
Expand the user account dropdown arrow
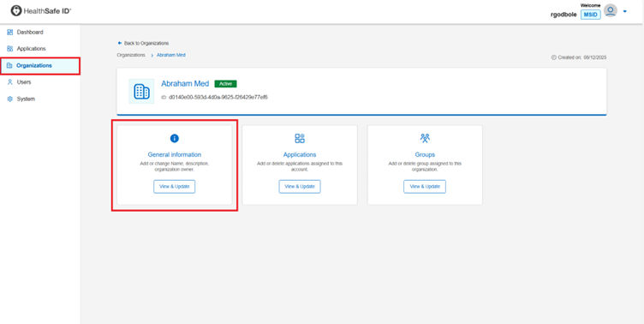(x=624, y=11)
